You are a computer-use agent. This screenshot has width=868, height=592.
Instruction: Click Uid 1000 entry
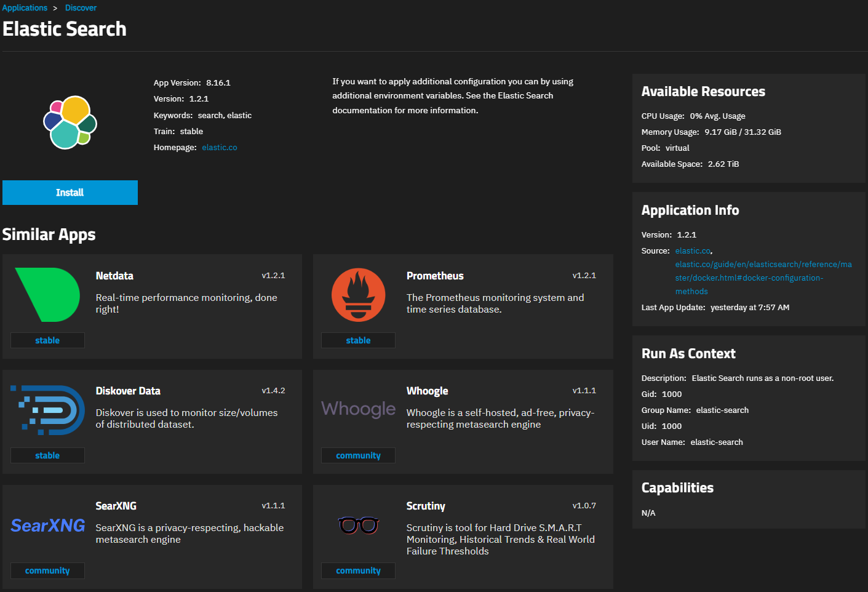click(661, 426)
